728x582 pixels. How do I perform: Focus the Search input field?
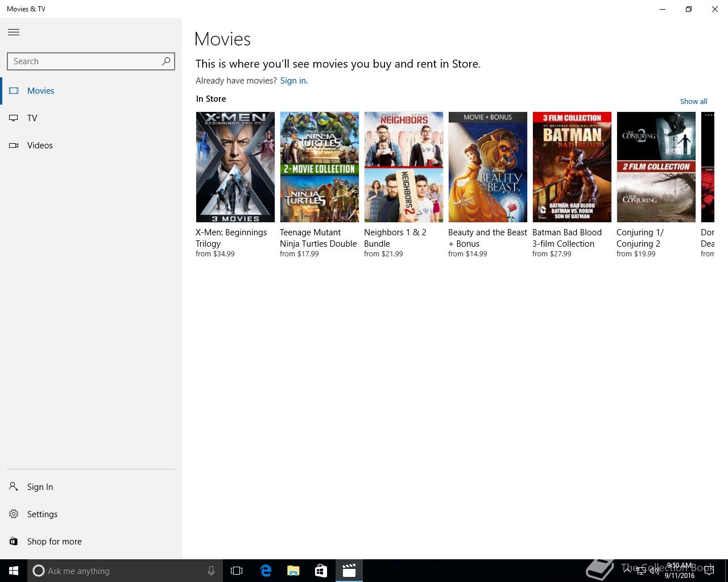(x=91, y=61)
